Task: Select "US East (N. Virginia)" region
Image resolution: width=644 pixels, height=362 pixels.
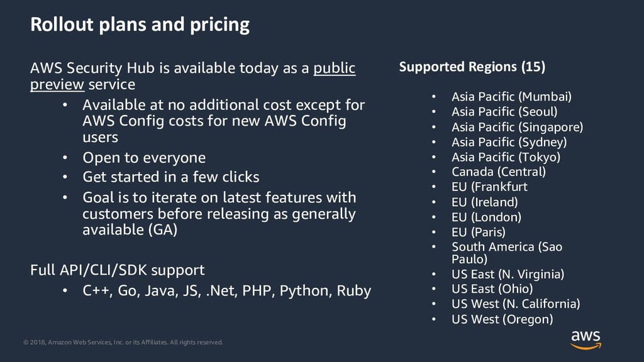Action: (x=508, y=274)
